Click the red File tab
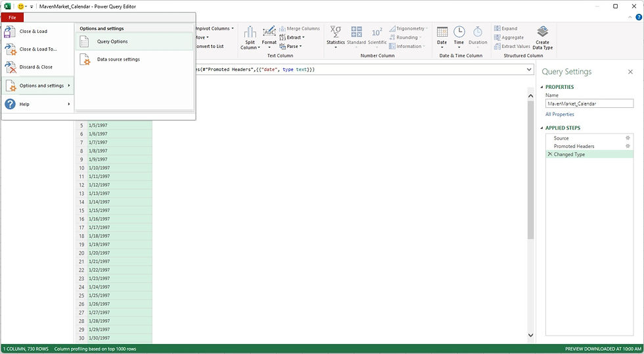This screenshot has width=644, height=354. pos(12,18)
